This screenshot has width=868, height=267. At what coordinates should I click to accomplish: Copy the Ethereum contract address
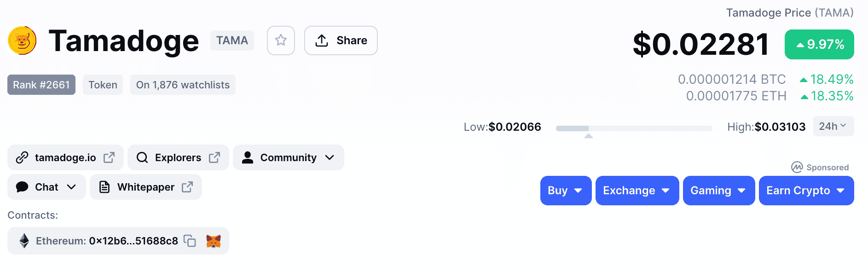point(190,241)
